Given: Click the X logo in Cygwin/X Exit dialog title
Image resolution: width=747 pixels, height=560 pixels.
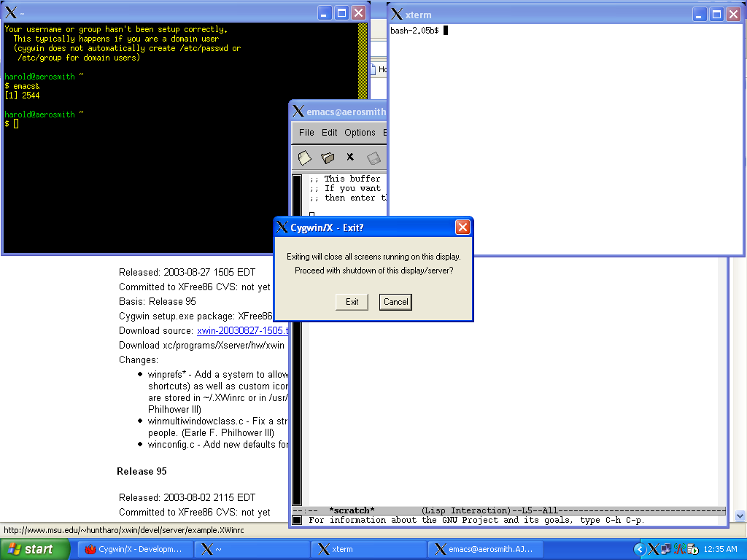Looking at the screenshot, I should pos(282,227).
